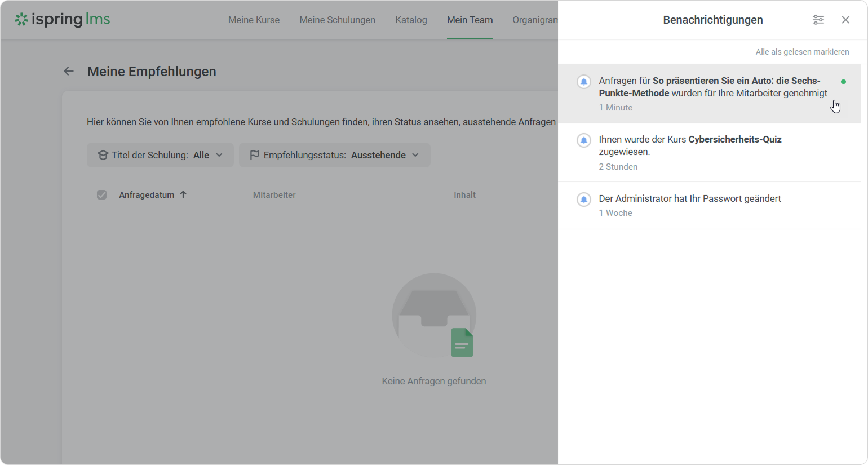Toggle the select-all checkbox in table header
This screenshot has height=465, width=868.
pos(101,195)
